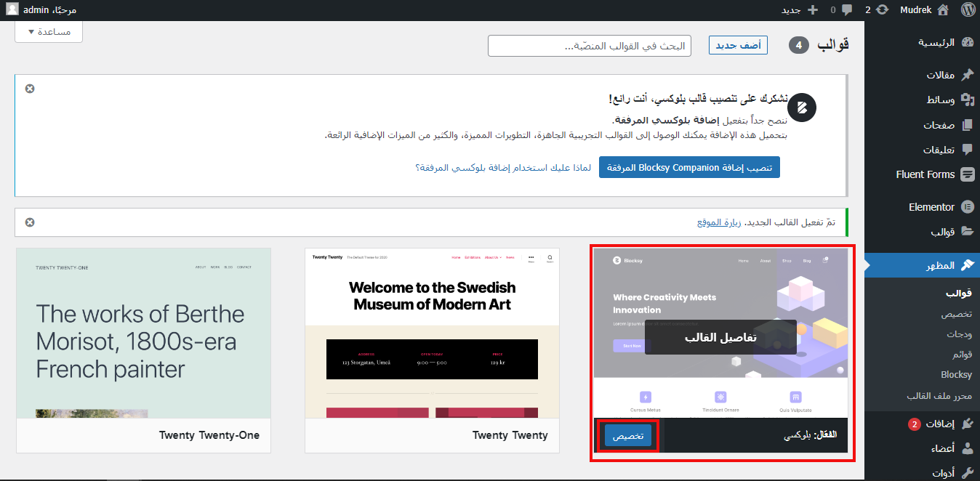This screenshot has height=481, width=980.
Task: Click the أعضاء users icon
Action: coord(967,448)
